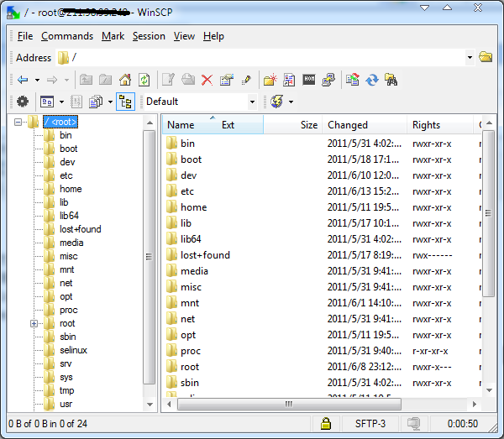
Task: Open the Commands menu
Action: click(x=67, y=36)
